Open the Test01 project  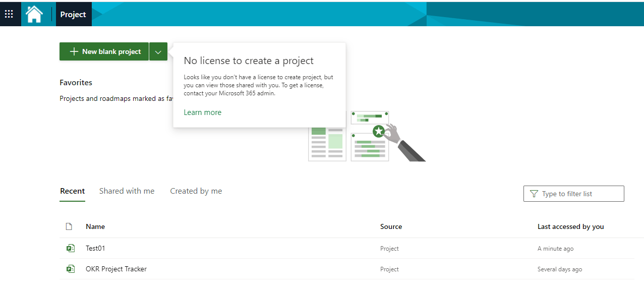coord(95,248)
